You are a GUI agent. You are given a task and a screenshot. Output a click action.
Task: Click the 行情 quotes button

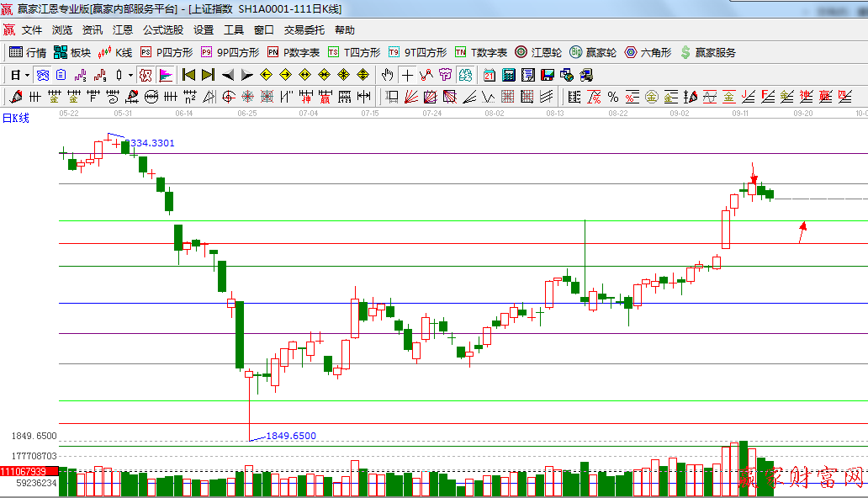point(28,52)
